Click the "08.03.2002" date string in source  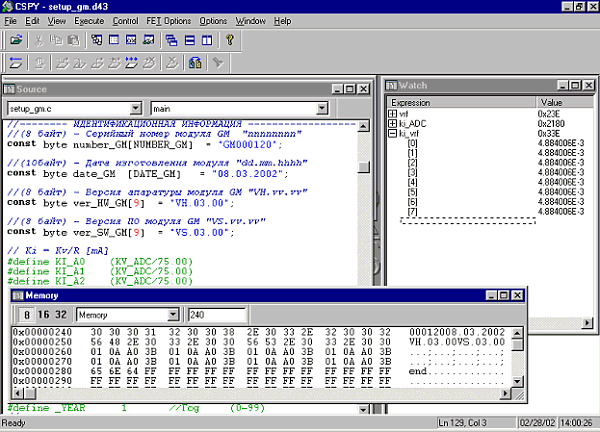click(x=249, y=174)
